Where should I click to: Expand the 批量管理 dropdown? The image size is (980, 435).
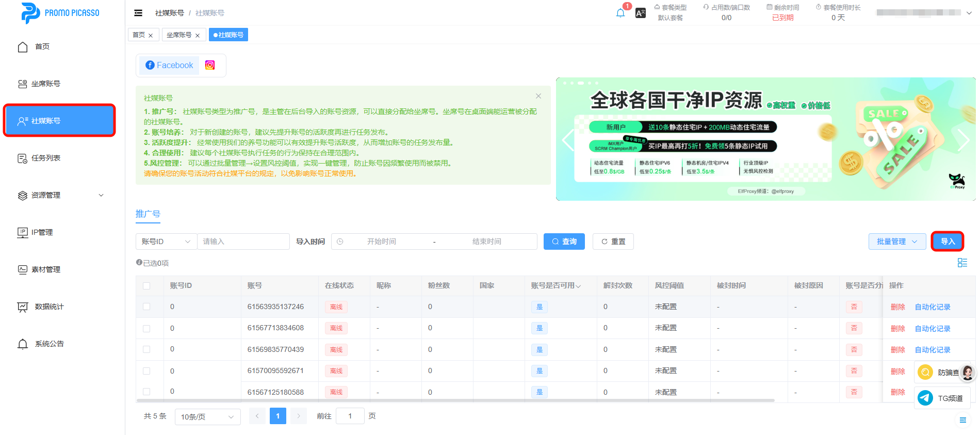click(x=897, y=241)
